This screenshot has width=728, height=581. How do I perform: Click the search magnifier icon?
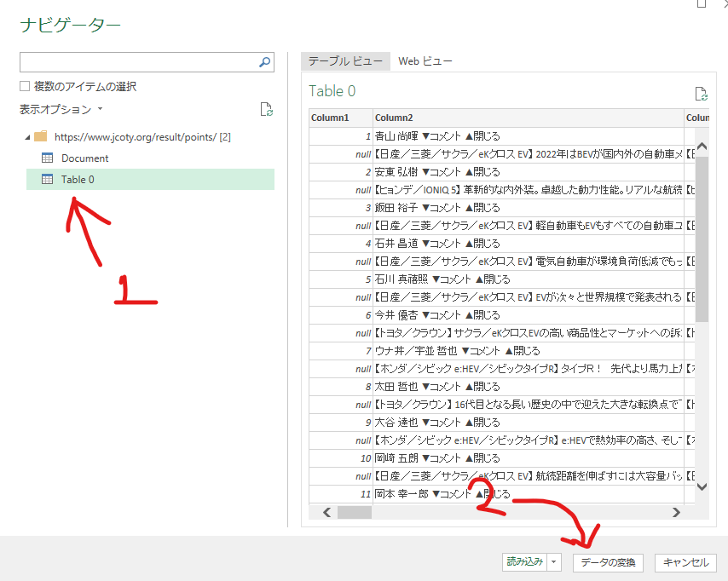264,62
